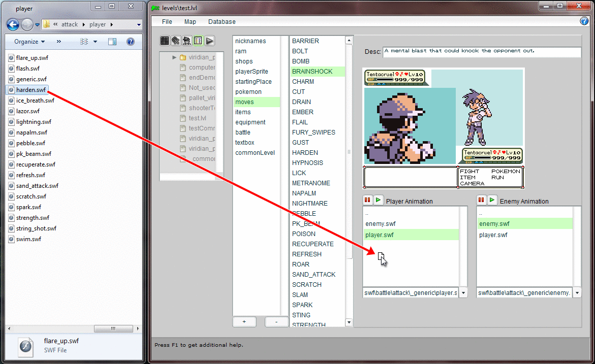This screenshot has height=364, width=595.
Task: Click the character sprite toolbar icon
Action: [x=187, y=41]
